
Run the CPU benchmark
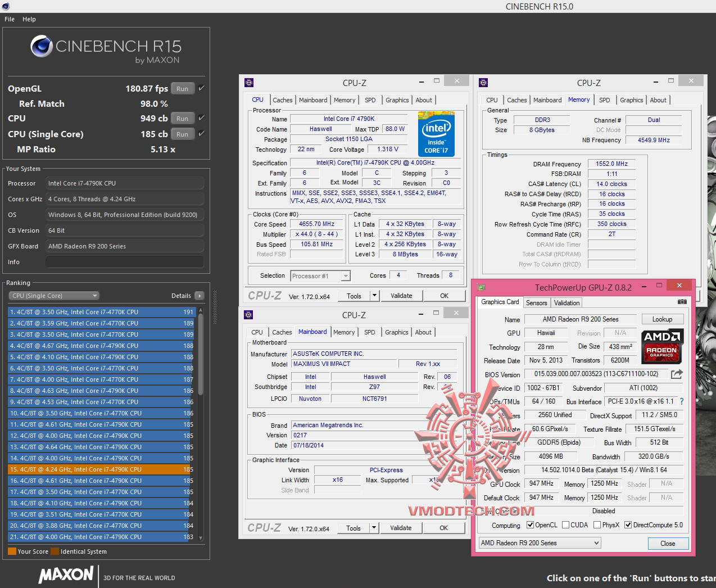183,118
